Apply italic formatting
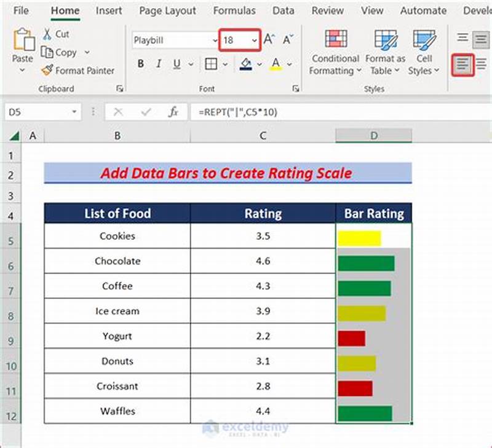 (158, 63)
